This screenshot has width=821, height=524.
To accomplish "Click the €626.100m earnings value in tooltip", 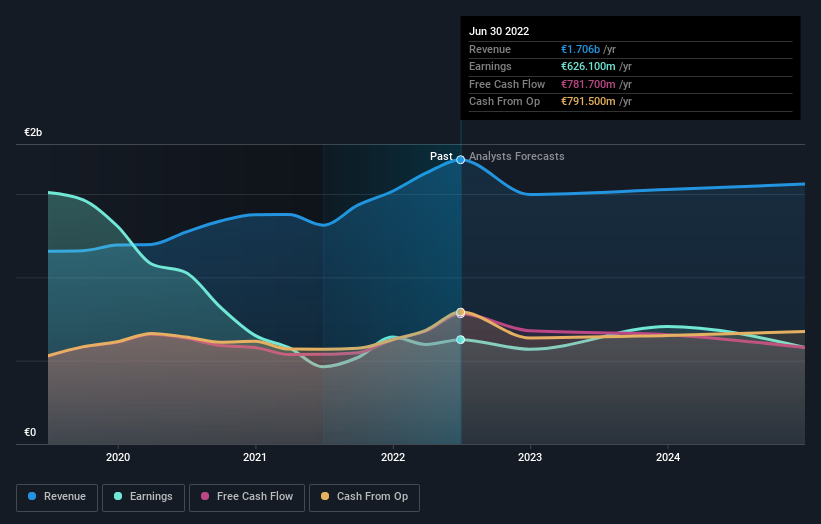I will pyautogui.click(x=588, y=66).
